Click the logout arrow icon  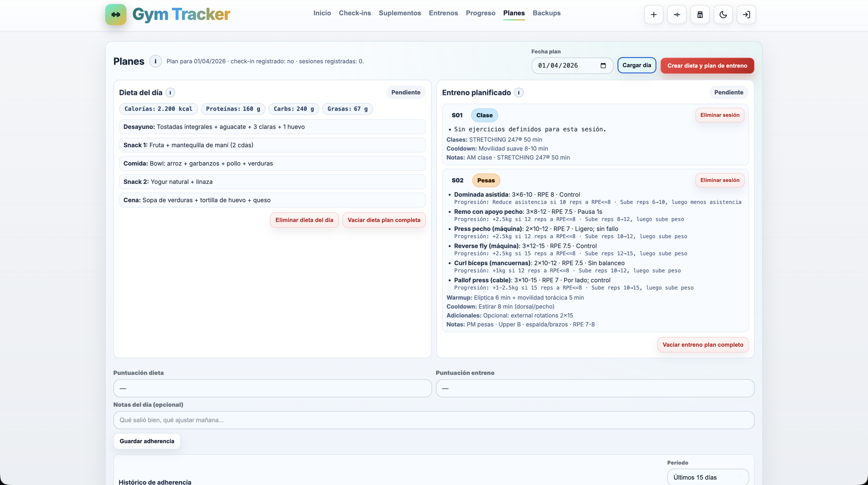(746, 14)
